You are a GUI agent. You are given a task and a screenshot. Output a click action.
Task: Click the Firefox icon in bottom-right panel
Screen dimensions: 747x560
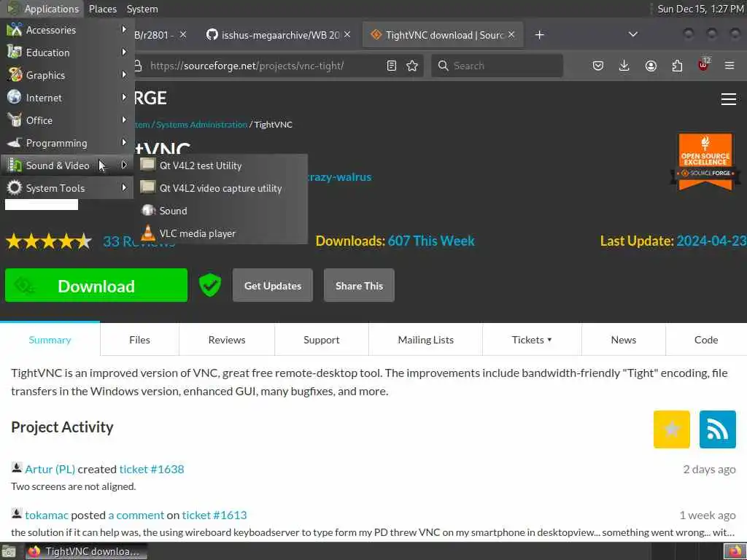pyautogui.click(x=735, y=551)
